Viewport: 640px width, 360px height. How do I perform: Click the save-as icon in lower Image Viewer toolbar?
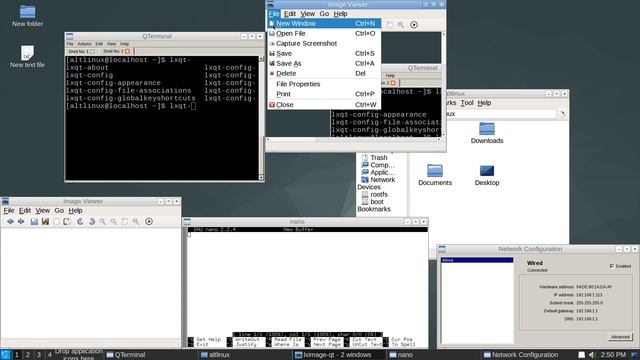point(45,221)
